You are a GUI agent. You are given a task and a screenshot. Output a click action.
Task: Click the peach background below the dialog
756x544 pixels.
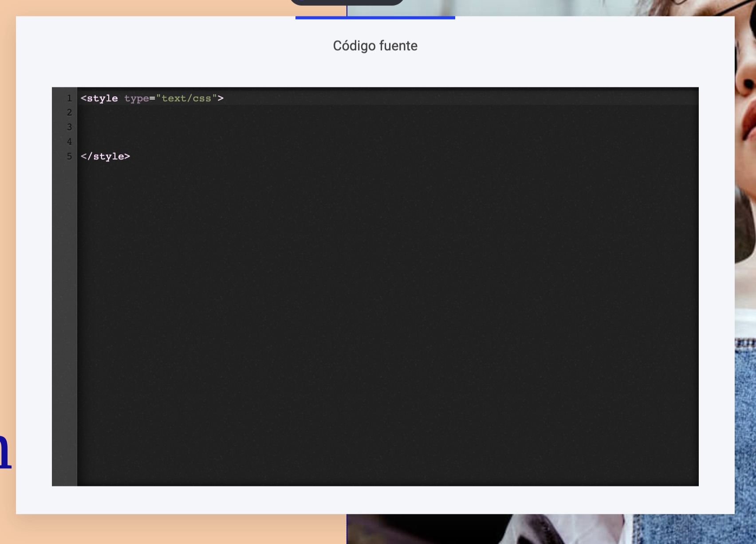click(x=177, y=530)
